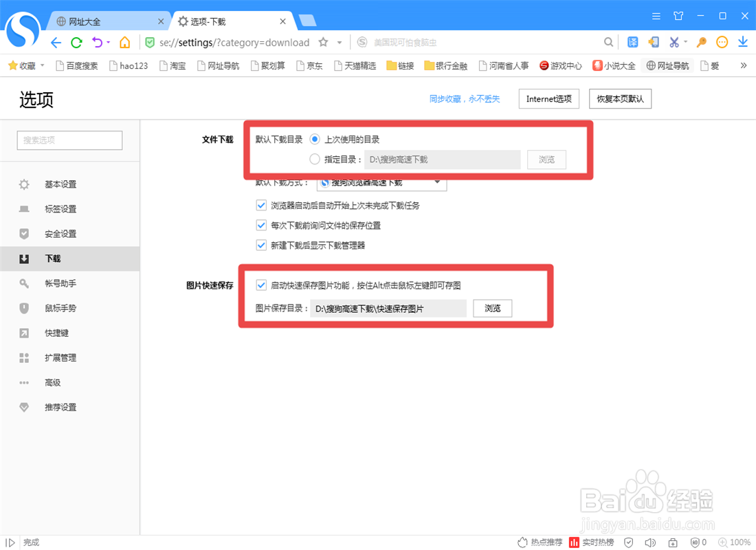Select the 指定目录 radio button

314,159
